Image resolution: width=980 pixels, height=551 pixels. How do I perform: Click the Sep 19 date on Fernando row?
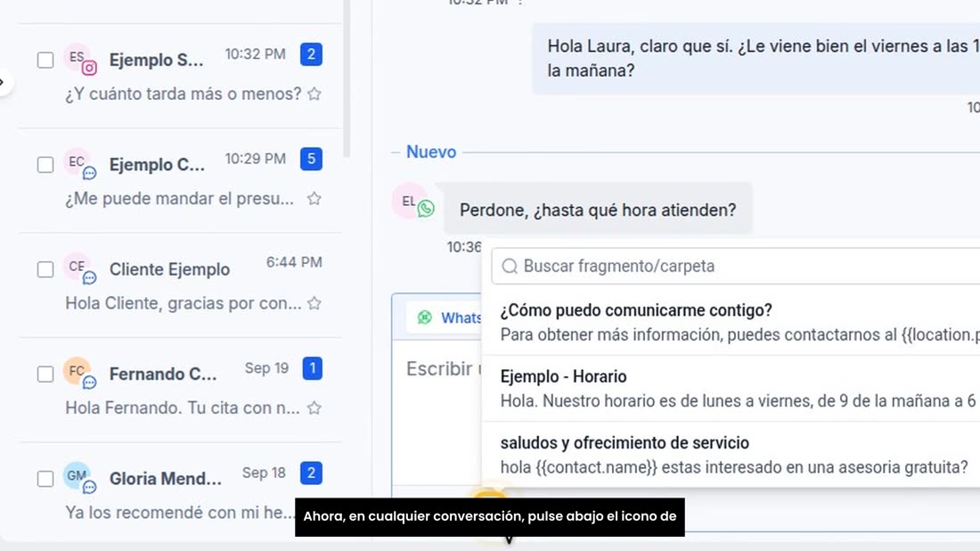click(267, 367)
